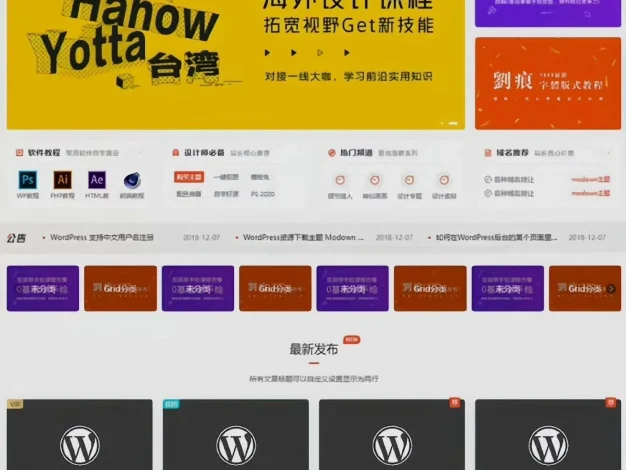The height and width of the screenshot is (470, 626).
Task: Click the last circular icon under 热门频道
Action: (x=444, y=180)
